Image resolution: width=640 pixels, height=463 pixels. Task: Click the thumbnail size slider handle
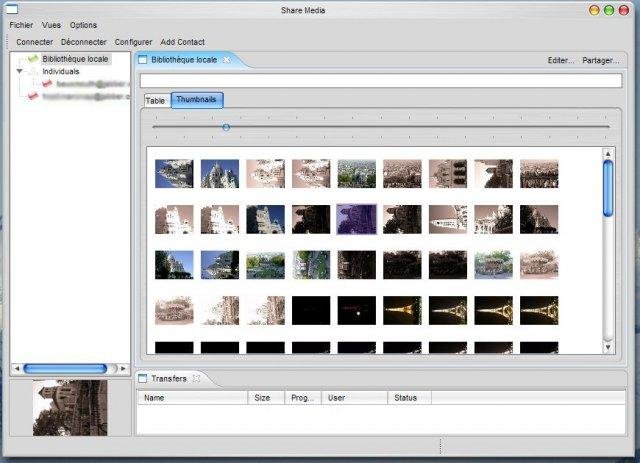click(226, 127)
